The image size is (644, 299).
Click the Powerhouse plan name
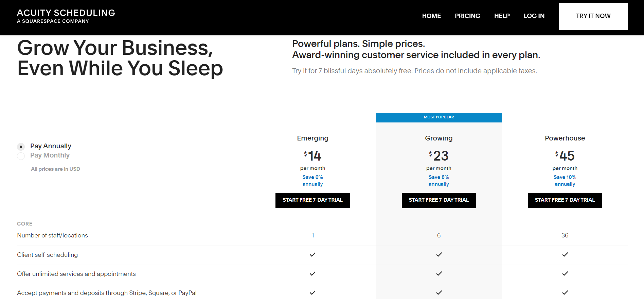coord(565,138)
